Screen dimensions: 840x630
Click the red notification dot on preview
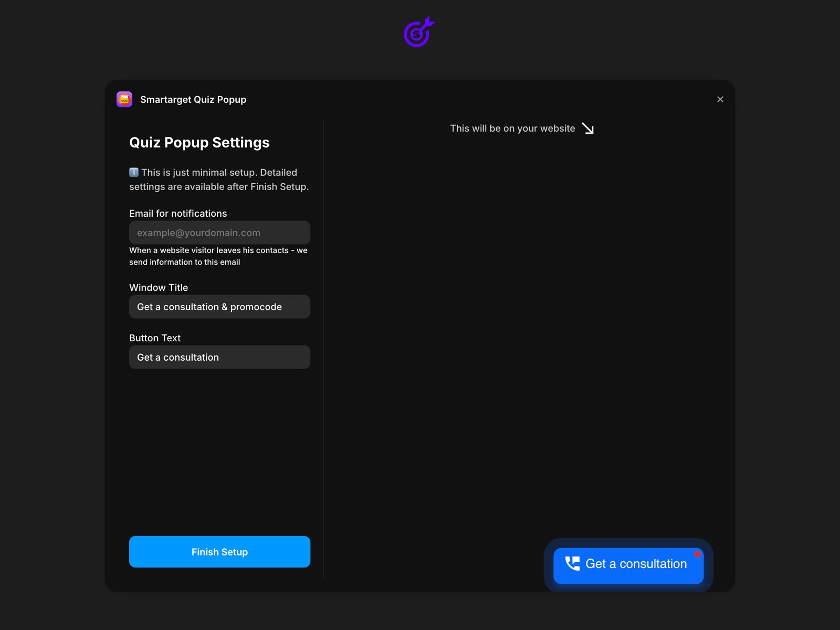[x=697, y=554]
